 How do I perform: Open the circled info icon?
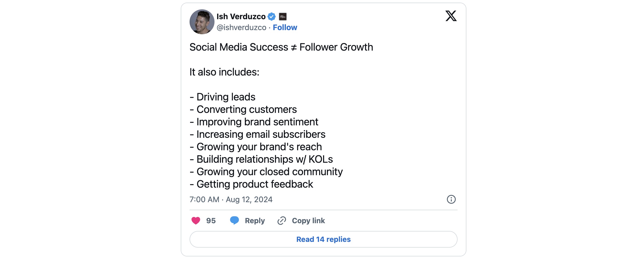coord(451,199)
